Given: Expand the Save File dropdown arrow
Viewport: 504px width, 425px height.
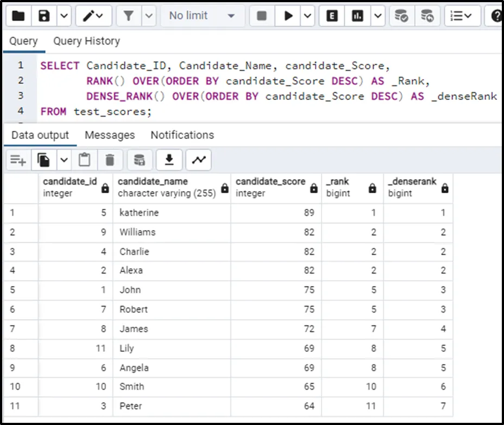Looking at the screenshot, I should (x=64, y=16).
